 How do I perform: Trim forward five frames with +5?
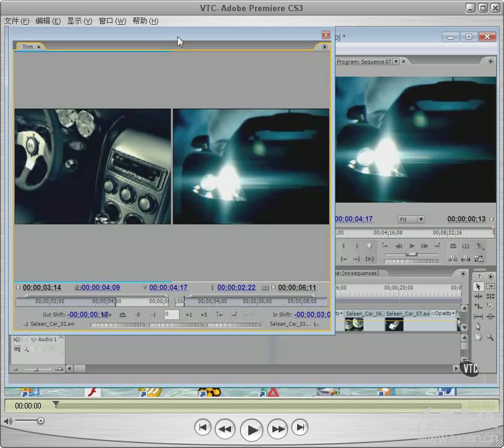tap(204, 315)
